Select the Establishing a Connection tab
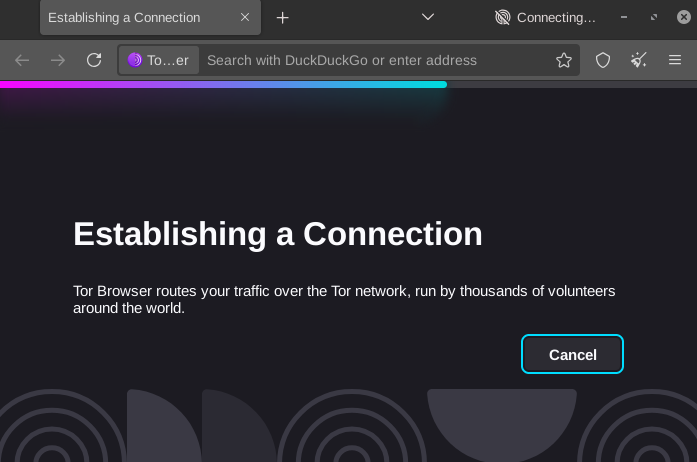697x462 pixels. click(150, 17)
